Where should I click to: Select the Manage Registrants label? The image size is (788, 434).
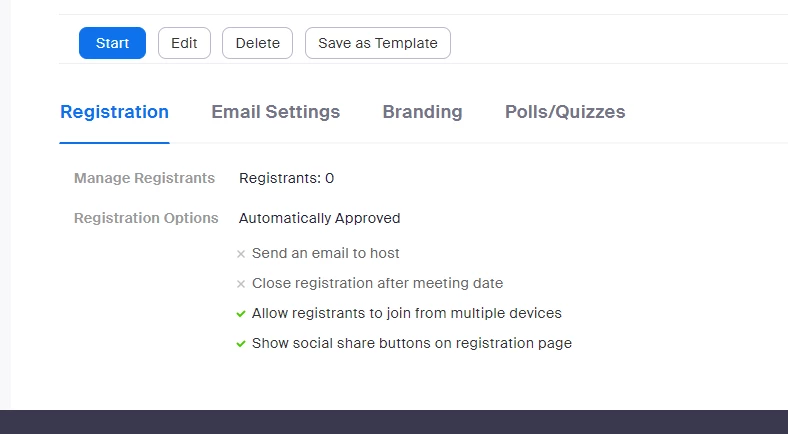coord(144,178)
